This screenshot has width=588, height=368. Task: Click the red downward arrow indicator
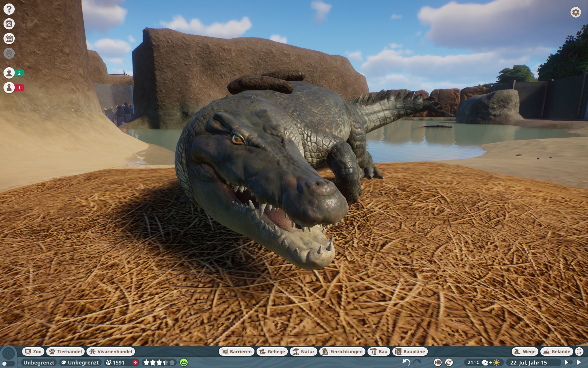[x=135, y=363]
